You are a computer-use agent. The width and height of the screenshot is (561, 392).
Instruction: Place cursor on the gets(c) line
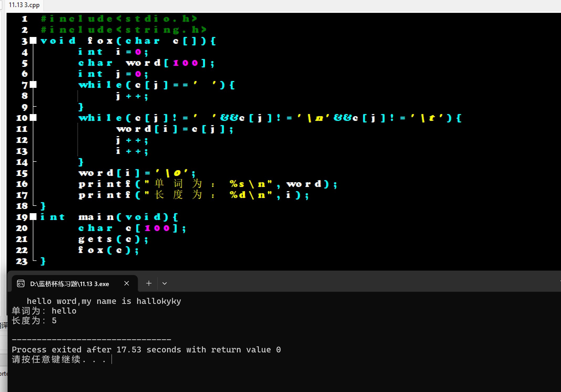113,239
